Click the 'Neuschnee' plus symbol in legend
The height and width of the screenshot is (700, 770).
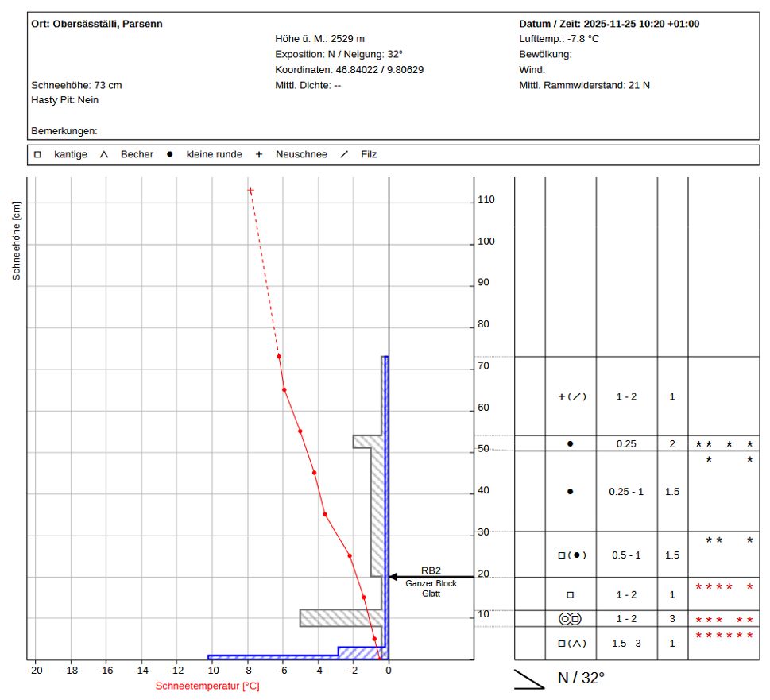[258, 154]
